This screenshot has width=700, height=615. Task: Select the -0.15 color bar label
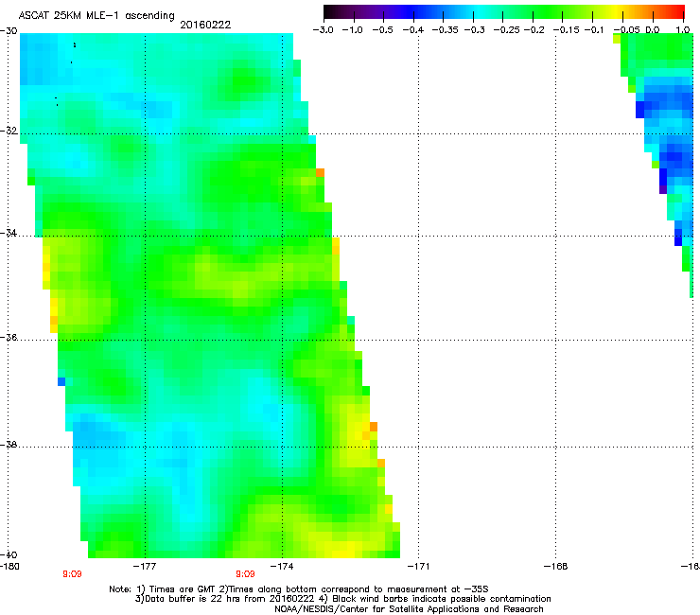(566, 30)
